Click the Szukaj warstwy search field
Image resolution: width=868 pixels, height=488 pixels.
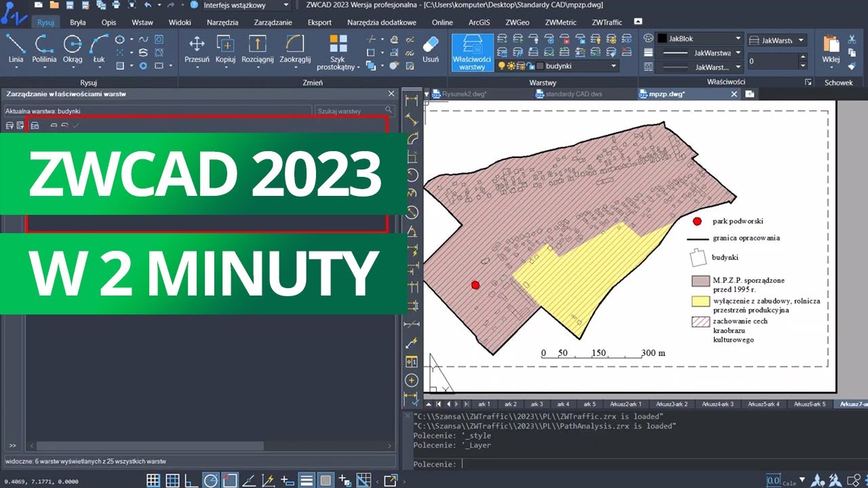tap(355, 110)
